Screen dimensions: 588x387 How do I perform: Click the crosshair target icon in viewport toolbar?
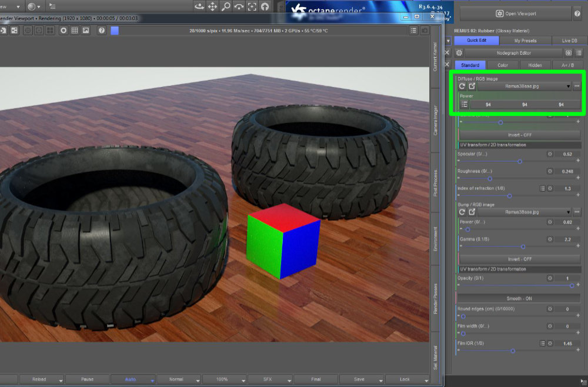pos(28,31)
